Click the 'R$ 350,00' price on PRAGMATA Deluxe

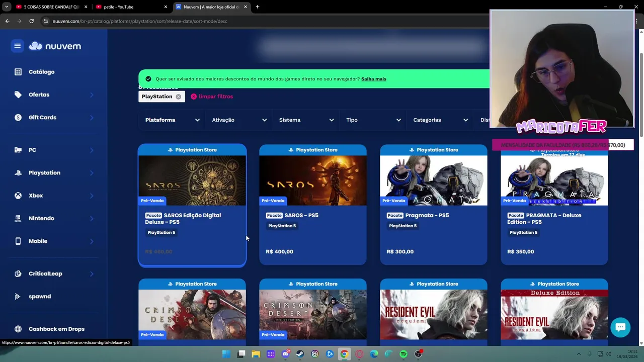tap(521, 251)
